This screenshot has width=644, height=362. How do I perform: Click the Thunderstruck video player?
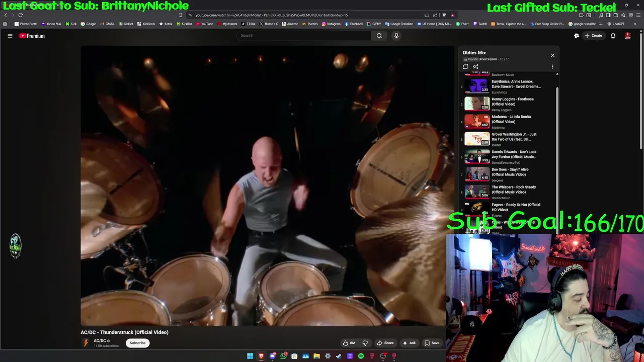click(x=267, y=186)
